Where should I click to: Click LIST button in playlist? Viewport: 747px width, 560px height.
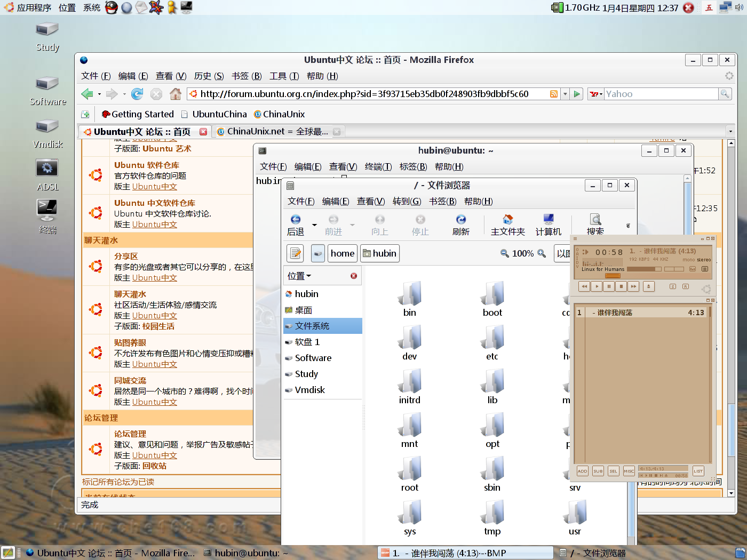click(x=698, y=471)
